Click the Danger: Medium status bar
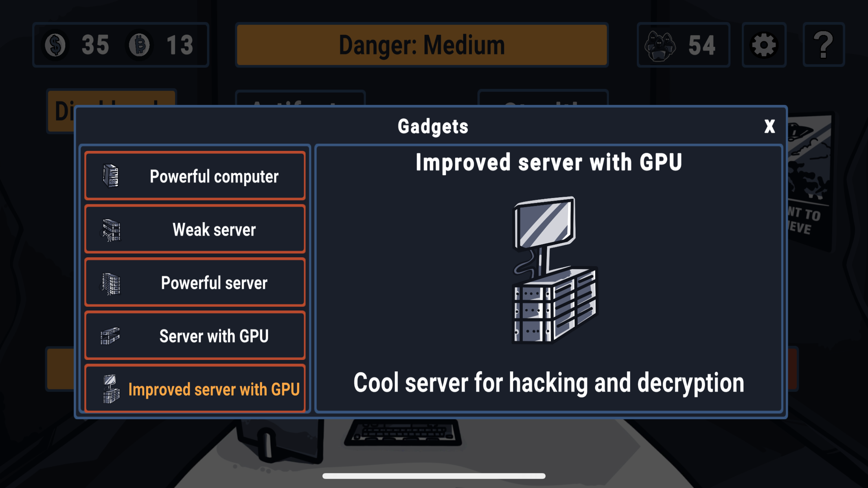The image size is (868, 488). [422, 45]
